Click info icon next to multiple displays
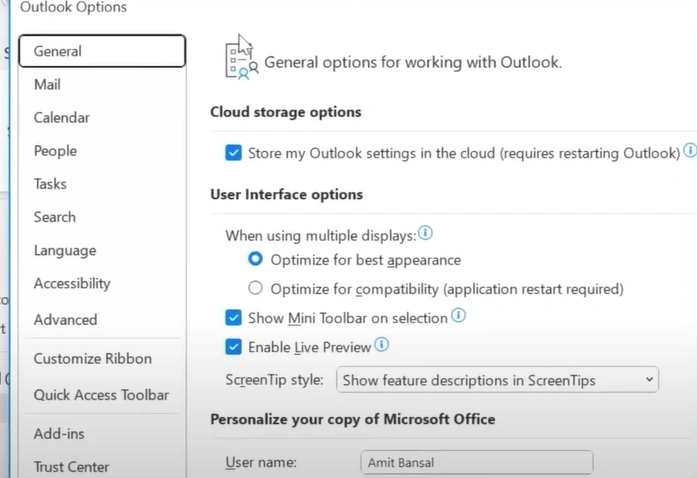This screenshot has height=478, width=697. [x=425, y=233]
